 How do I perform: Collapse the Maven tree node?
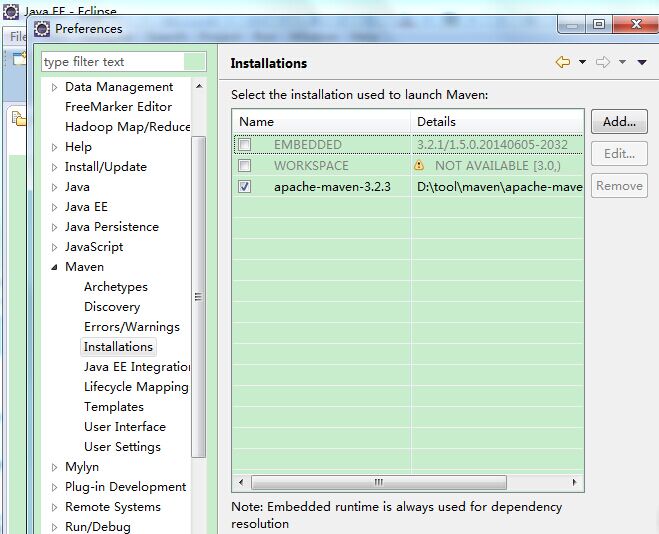[x=54, y=267]
